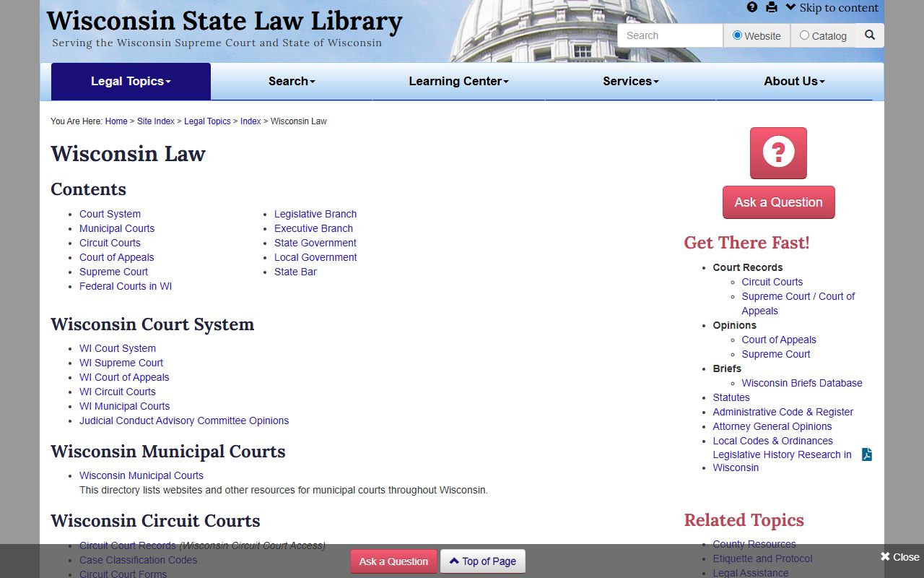Click the Skip to content chevron link

832,8
